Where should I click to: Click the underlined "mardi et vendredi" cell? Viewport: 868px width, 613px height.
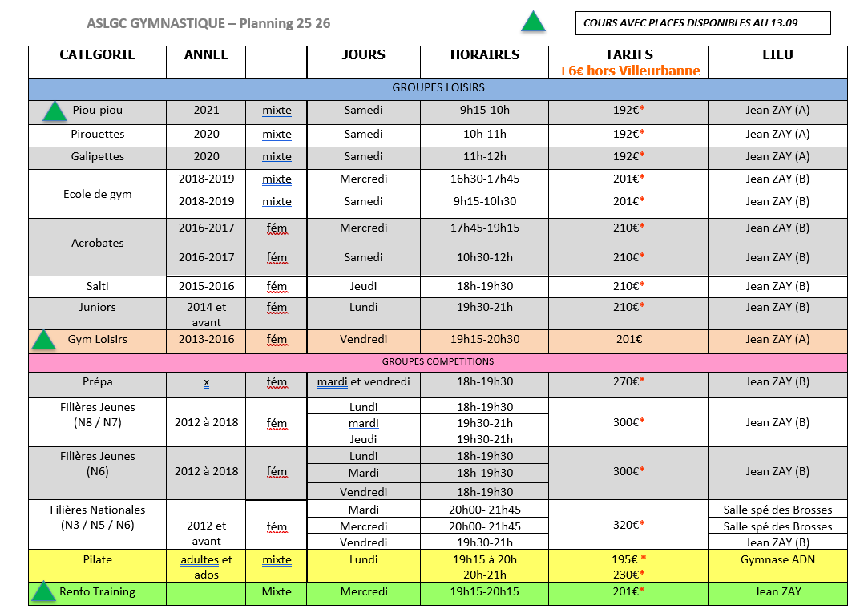pos(363,382)
